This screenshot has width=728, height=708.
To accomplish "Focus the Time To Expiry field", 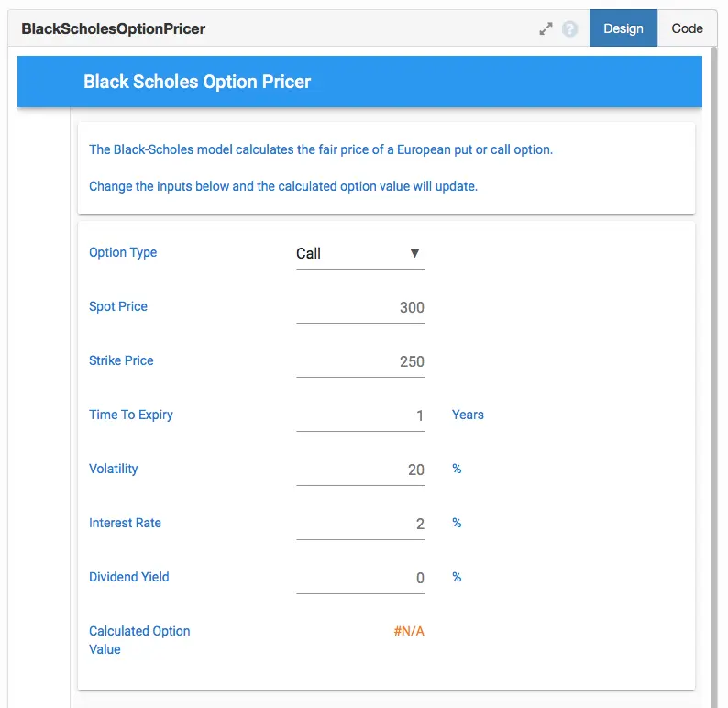I will tap(360, 416).
